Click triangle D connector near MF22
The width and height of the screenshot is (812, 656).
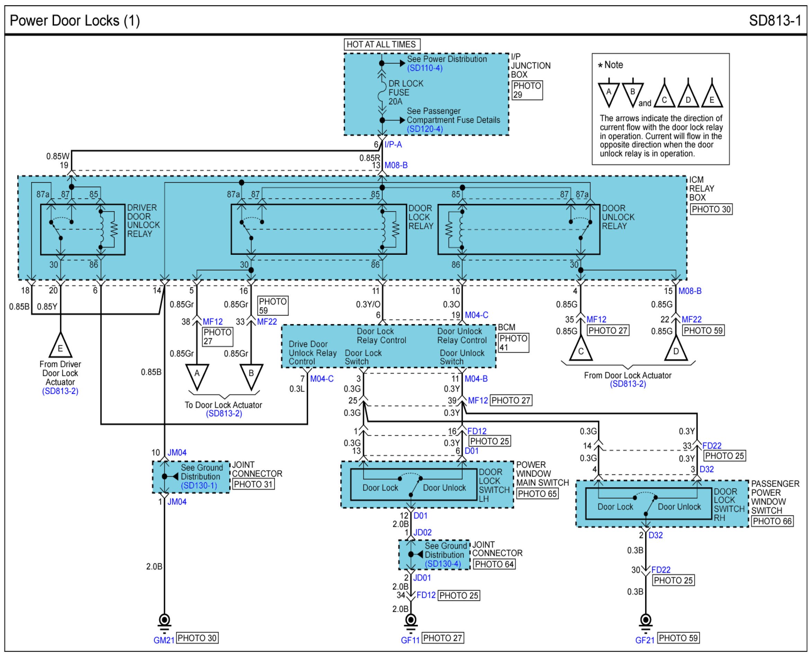(676, 349)
